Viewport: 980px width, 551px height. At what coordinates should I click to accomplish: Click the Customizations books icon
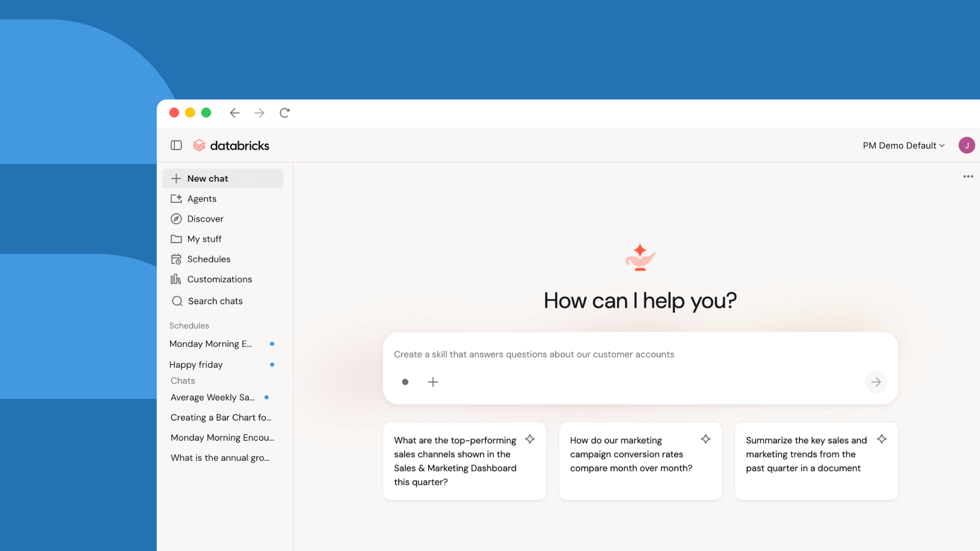pyautogui.click(x=176, y=279)
